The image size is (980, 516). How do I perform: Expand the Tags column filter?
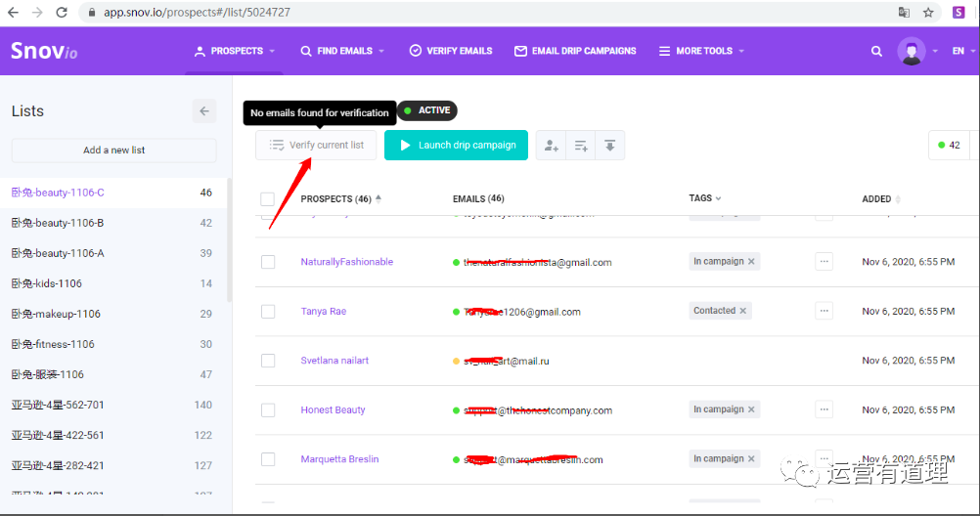coord(704,198)
